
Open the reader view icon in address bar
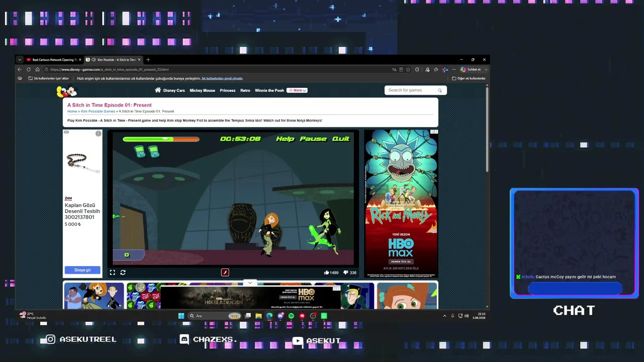401,69
